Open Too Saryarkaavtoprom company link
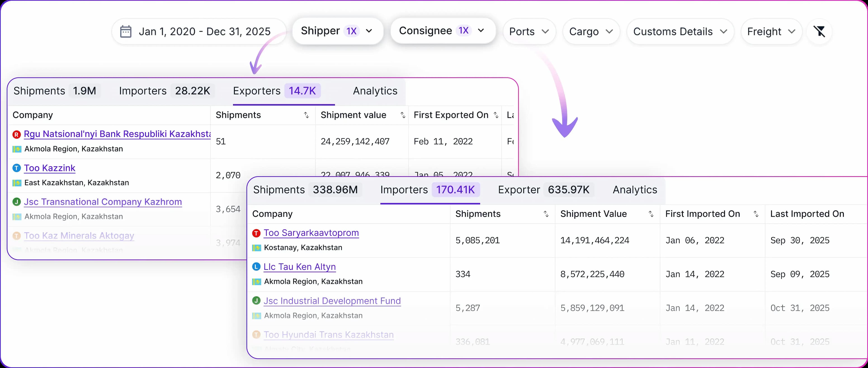 [311, 233]
